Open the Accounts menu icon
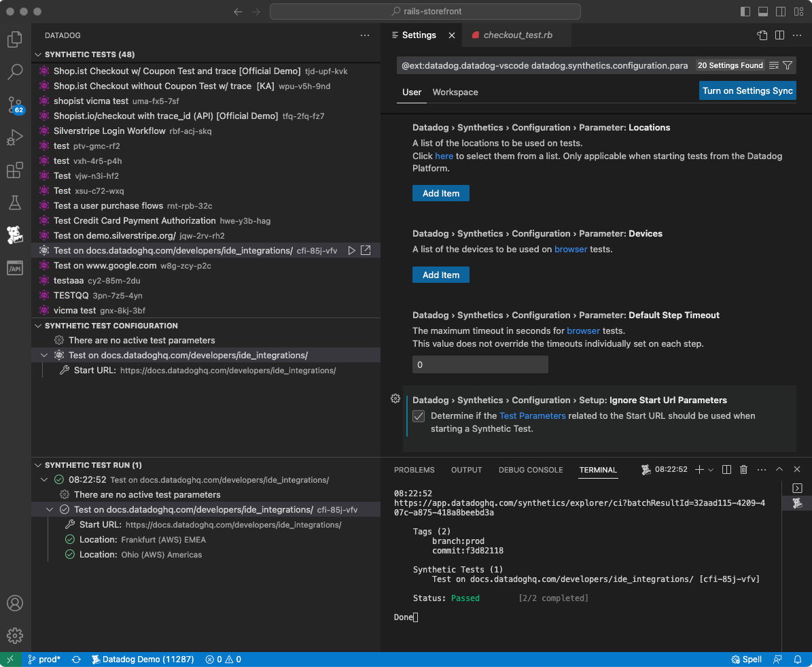The width and height of the screenshot is (812, 667). pos(15,603)
